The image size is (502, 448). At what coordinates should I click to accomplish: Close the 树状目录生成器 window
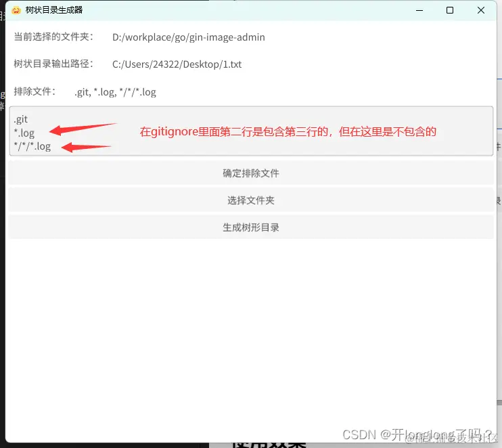coord(481,10)
